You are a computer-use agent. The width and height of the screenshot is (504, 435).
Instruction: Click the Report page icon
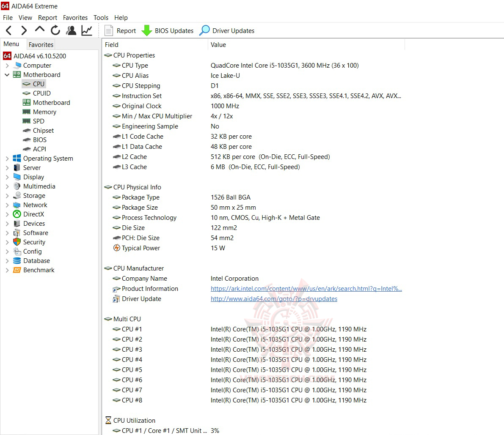point(109,30)
